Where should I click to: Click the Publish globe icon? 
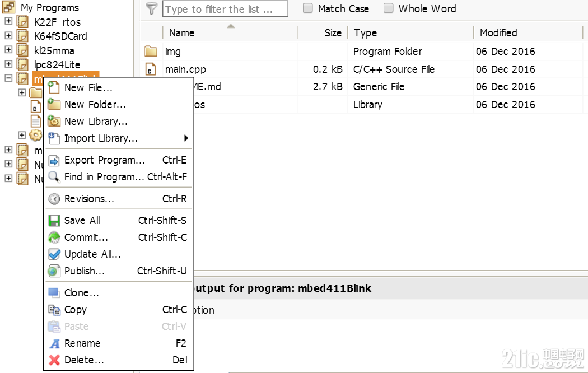coord(54,271)
